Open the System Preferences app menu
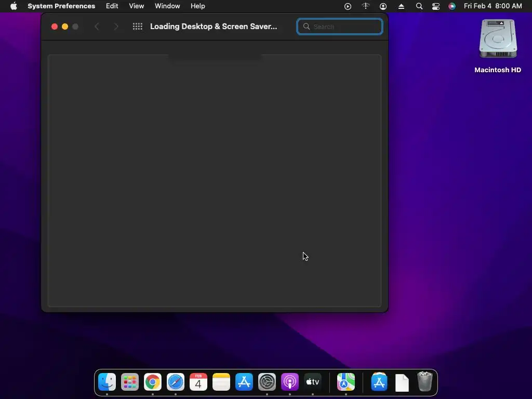Image resolution: width=532 pixels, height=399 pixels. point(61,6)
